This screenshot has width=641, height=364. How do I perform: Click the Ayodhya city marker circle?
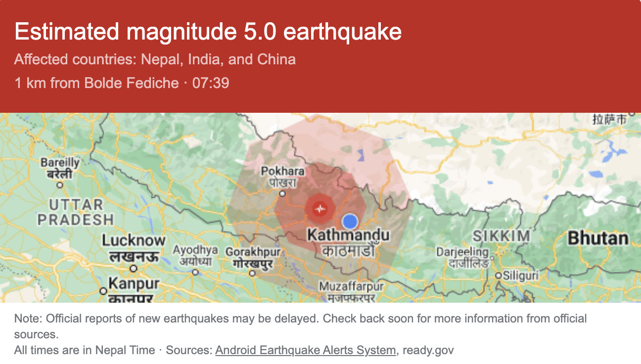(x=195, y=272)
